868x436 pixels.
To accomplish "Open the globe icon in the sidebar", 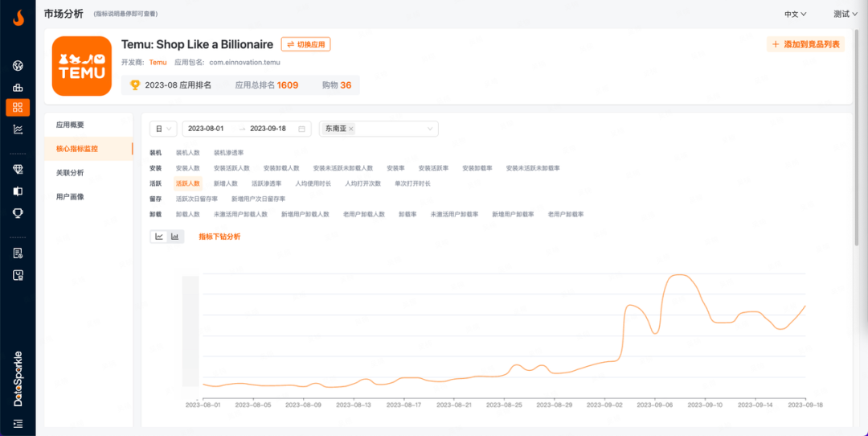I will (18, 66).
